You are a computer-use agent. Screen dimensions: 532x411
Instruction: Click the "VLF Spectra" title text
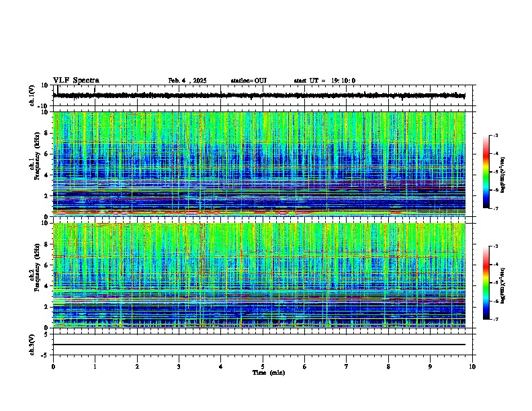[x=76, y=81]
